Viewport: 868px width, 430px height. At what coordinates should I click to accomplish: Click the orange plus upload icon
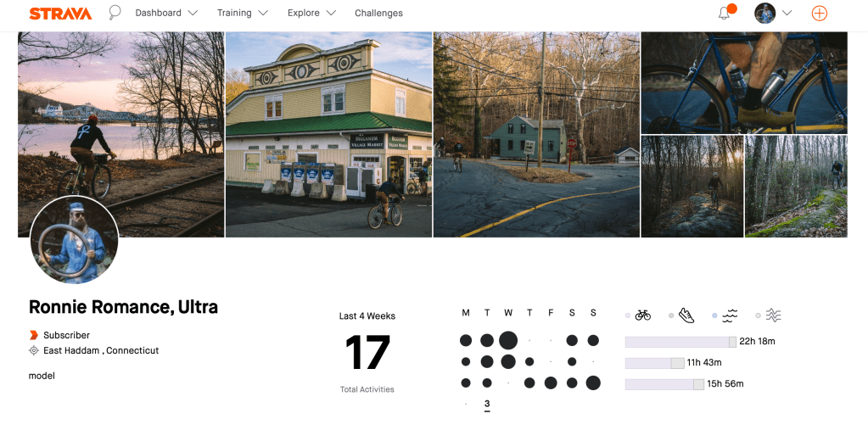(x=820, y=14)
